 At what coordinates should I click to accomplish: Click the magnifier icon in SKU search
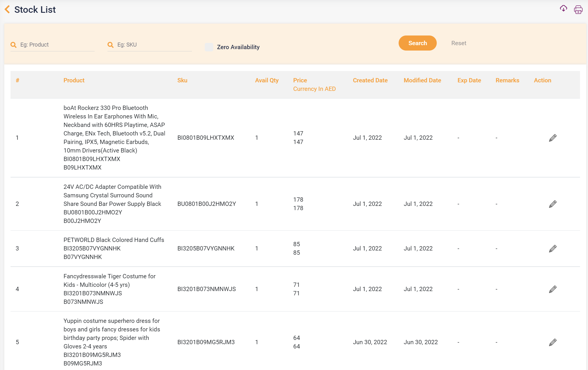pos(110,45)
